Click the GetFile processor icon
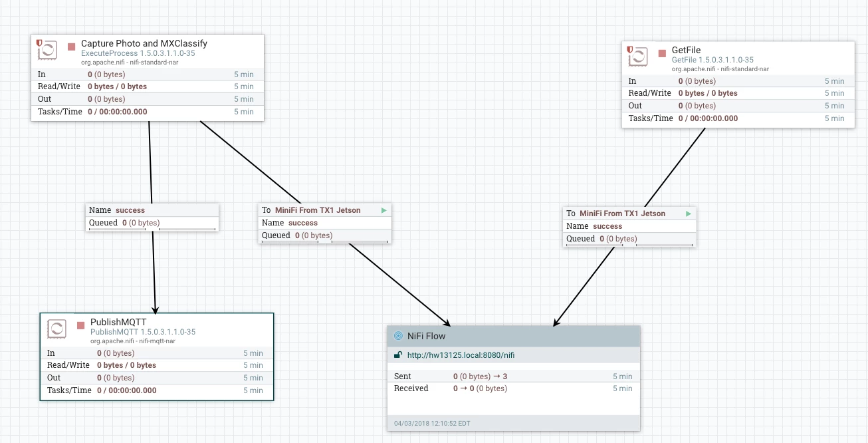Screen dimensions: 868x443 pos(637,58)
